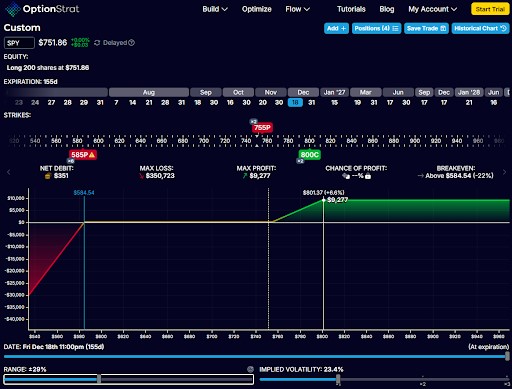This screenshot has height=389, width=512.
Task: Select the Jan '27 month header
Action: pos(334,92)
